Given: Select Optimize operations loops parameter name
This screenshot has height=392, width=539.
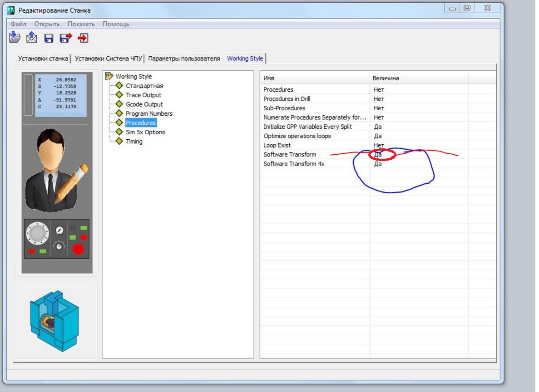Looking at the screenshot, I should click(x=297, y=136).
